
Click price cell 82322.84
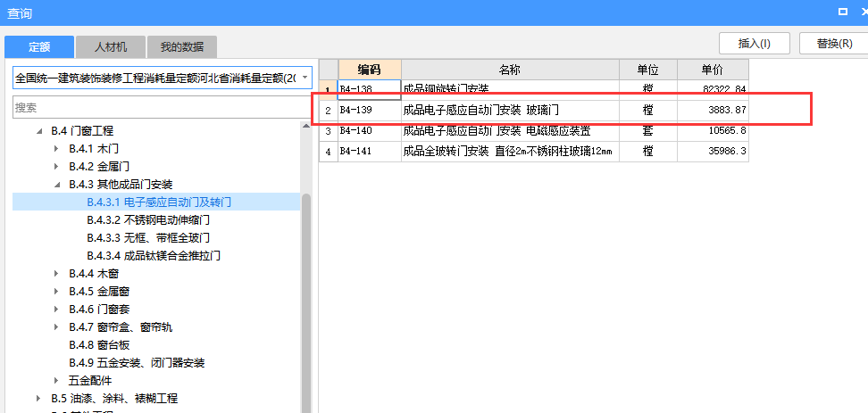tap(713, 89)
